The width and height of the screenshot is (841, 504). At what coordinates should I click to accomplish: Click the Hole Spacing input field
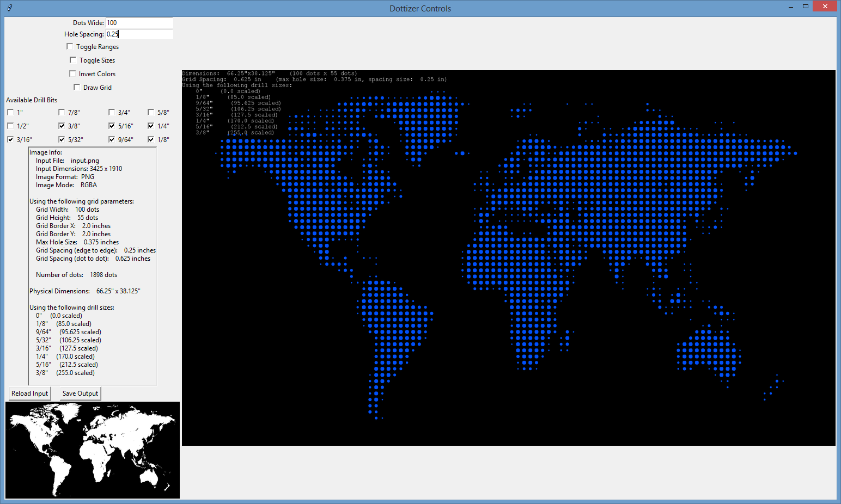(x=139, y=34)
